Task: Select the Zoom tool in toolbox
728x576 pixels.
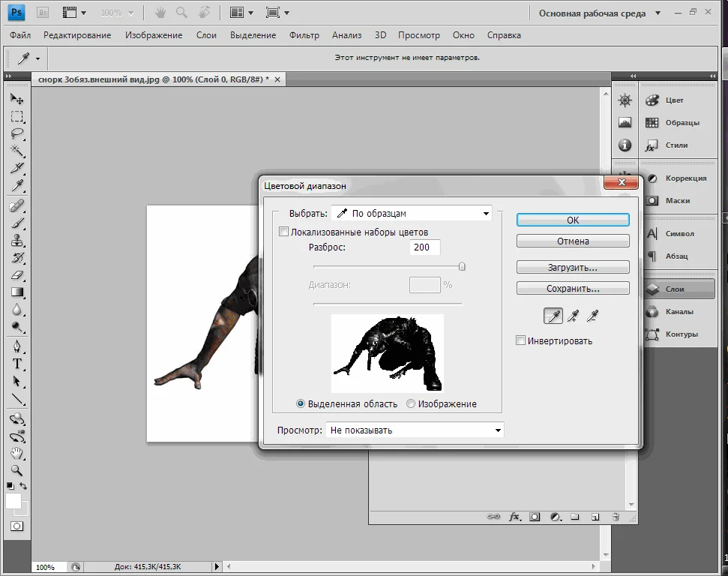Action: pos(16,471)
